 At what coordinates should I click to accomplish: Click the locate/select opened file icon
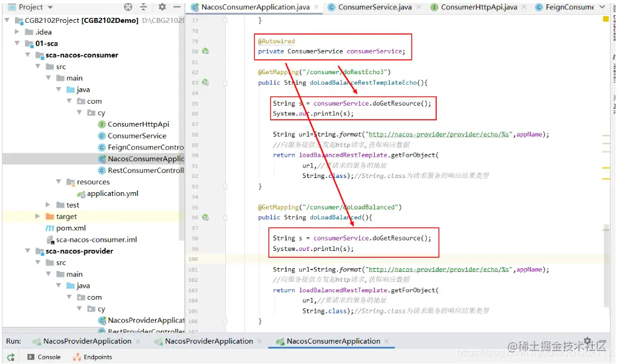128,7
